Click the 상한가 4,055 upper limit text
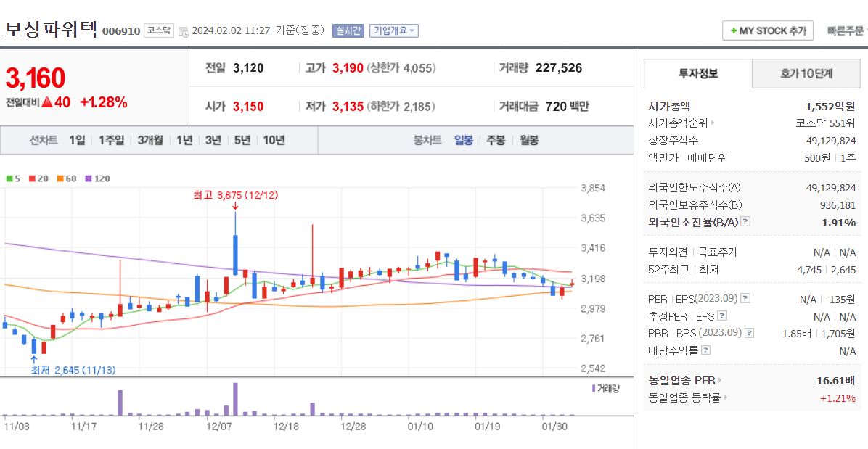Image resolution: width=868 pixels, height=449 pixels. click(x=401, y=68)
